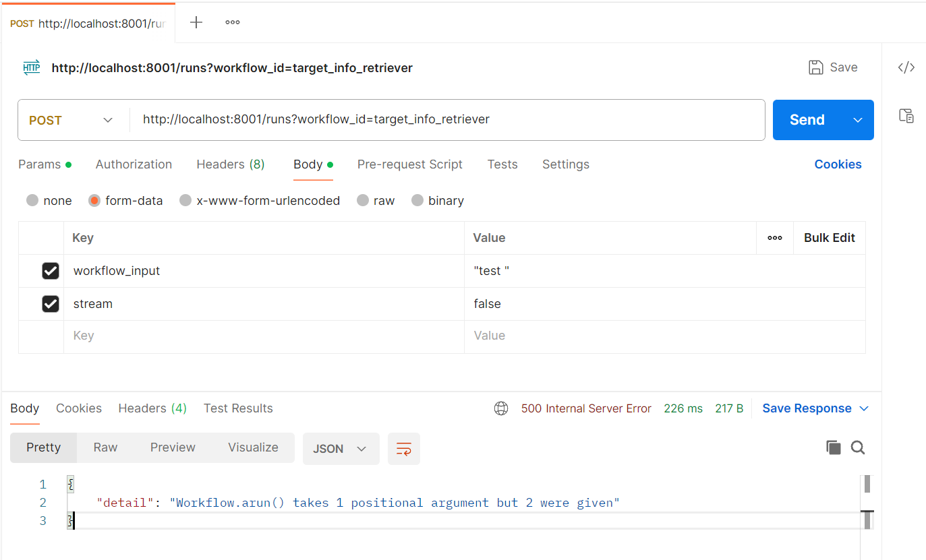This screenshot has height=560, width=926.
Task: Expand the Save Response dropdown
Action: pos(864,408)
